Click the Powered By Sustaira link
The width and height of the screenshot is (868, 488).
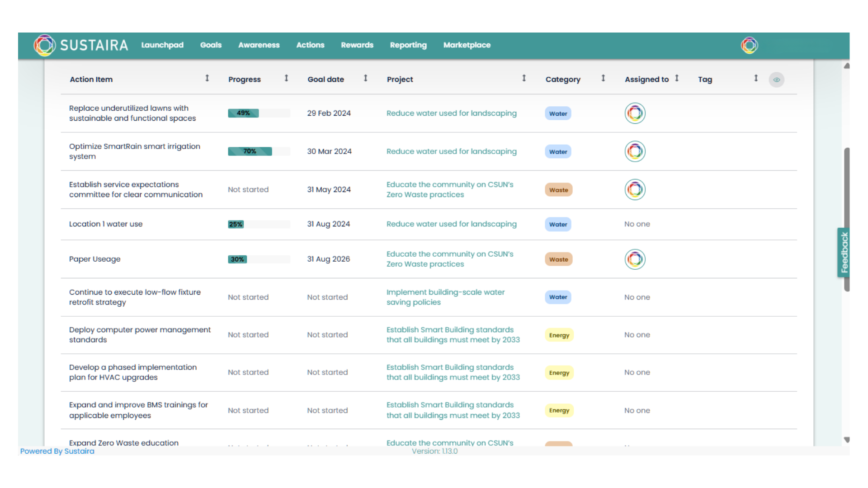click(x=57, y=451)
